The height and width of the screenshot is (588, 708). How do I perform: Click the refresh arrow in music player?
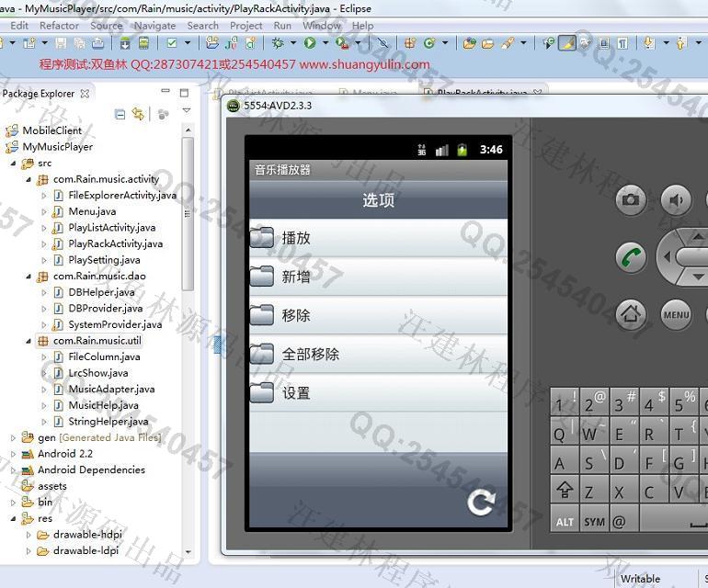[x=481, y=503]
